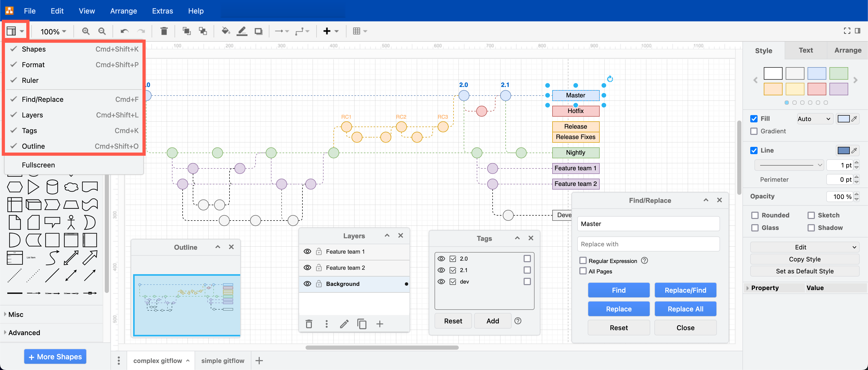868x370 pixels.
Task: Pick the green color swatch in Style panel
Action: pos(838,73)
